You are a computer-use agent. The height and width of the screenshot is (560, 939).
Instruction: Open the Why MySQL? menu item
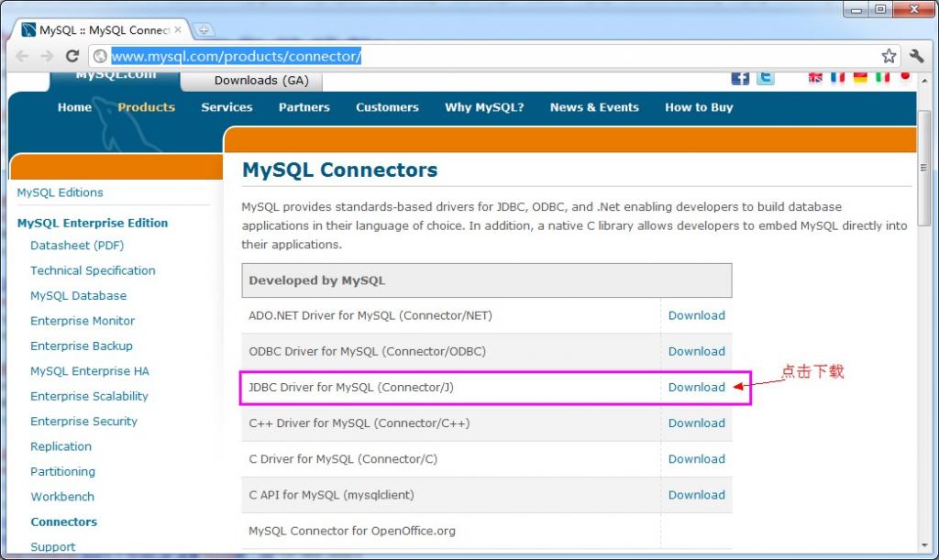tap(484, 107)
